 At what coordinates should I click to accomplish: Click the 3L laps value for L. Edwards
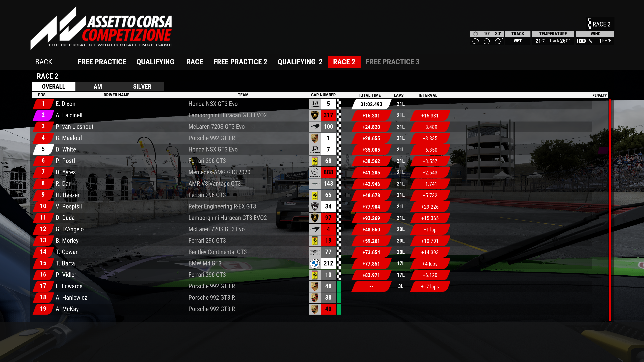[x=400, y=286]
